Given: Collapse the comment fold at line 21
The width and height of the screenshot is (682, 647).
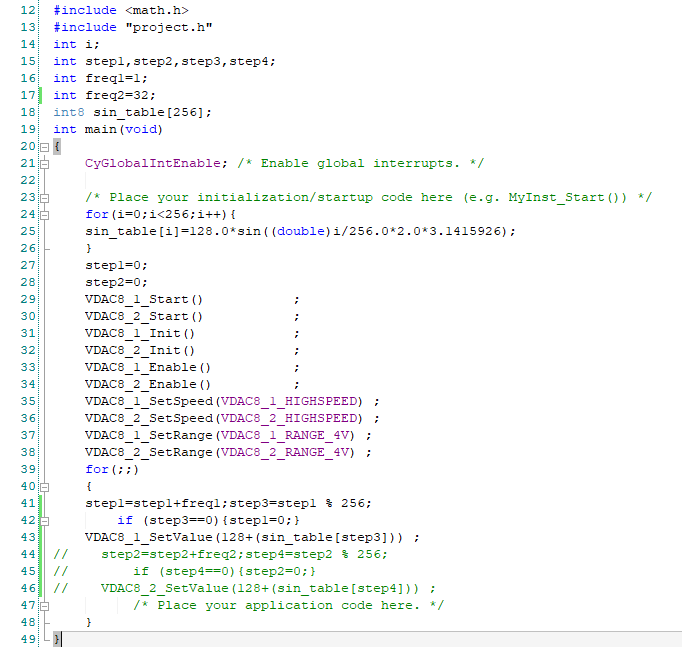Looking at the screenshot, I should 44,164.
